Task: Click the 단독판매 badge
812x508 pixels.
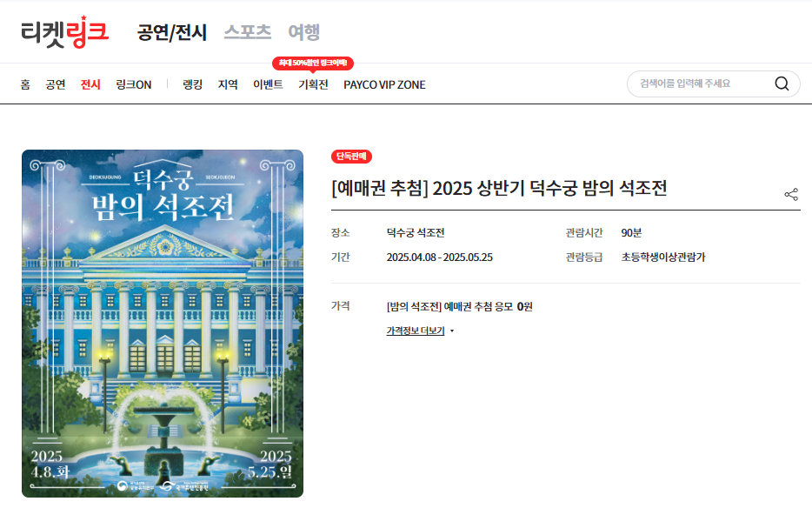Action: tap(351, 156)
